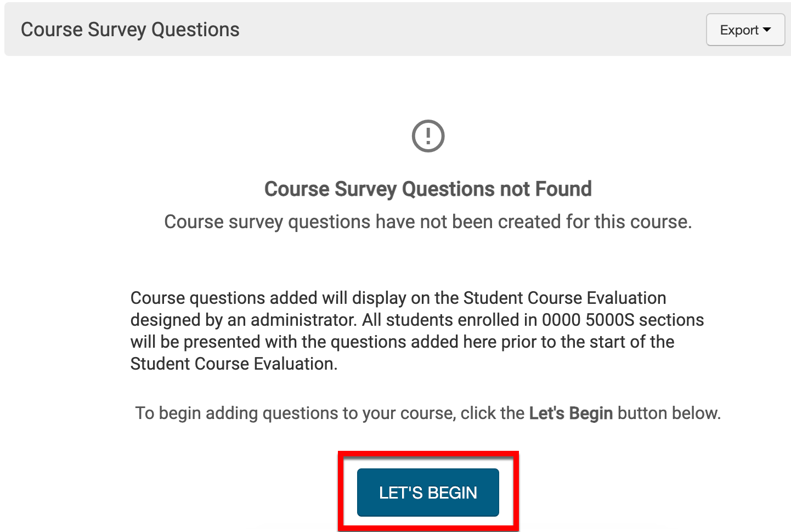This screenshot has width=791, height=532.
Task: Open the Export dropdown menu
Action: click(x=745, y=30)
